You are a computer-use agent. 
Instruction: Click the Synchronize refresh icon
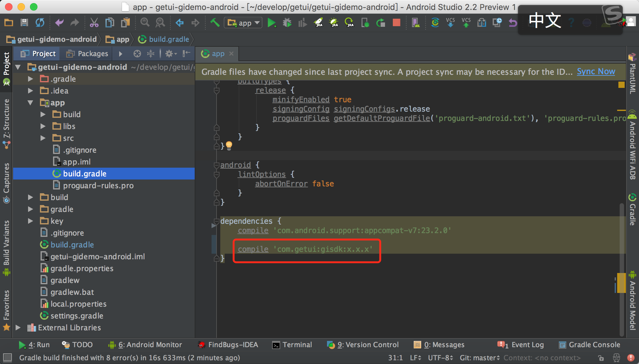(x=40, y=23)
